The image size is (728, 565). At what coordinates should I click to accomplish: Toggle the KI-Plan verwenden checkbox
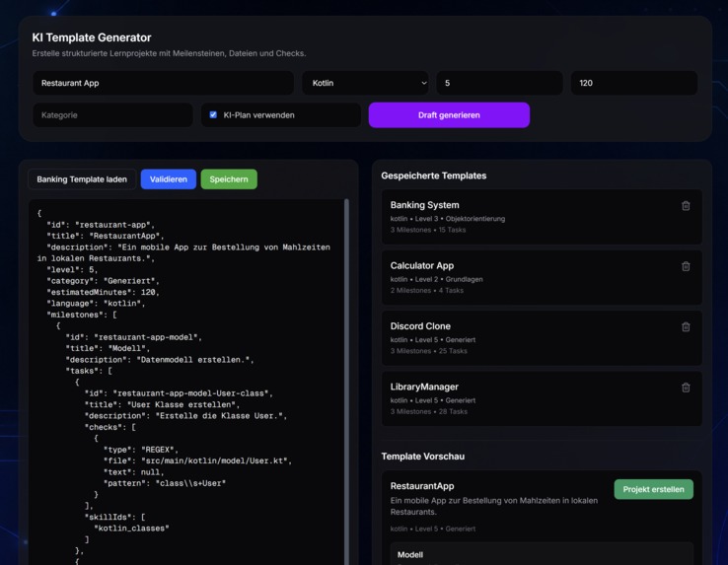pos(213,114)
